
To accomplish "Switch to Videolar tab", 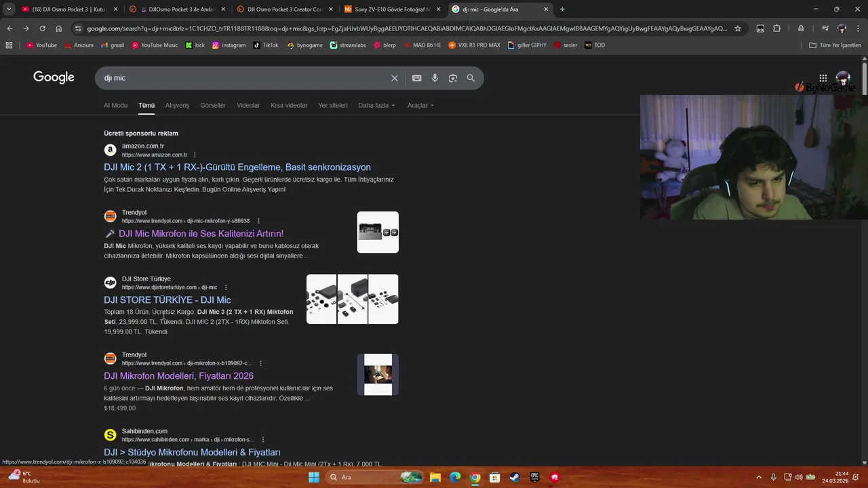I will (248, 105).
